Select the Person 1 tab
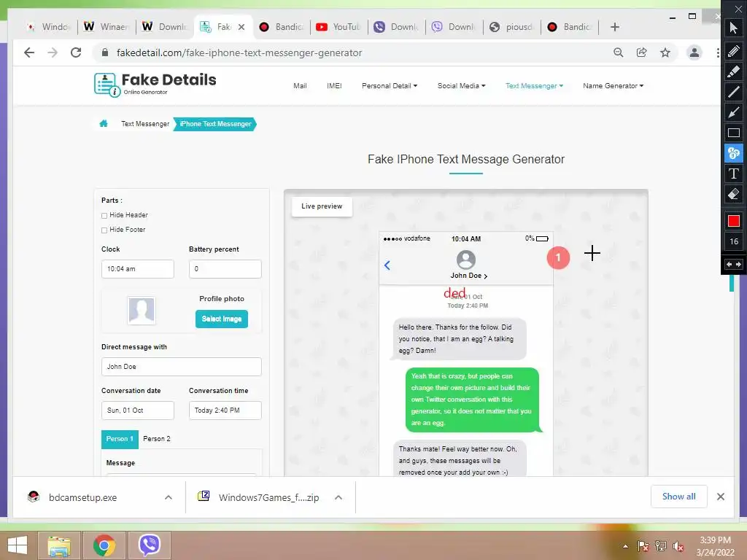The width and height of the screenshot is (747, 560). pyautogui.click(x=120, y=439)
